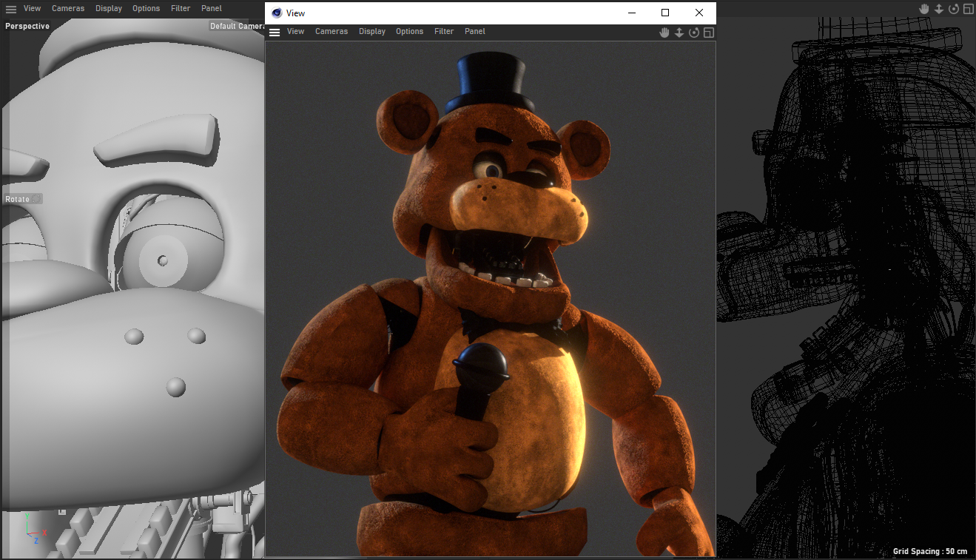
Task: Click the Cinema 4D icon in View window title
Action: coord(277,13)
